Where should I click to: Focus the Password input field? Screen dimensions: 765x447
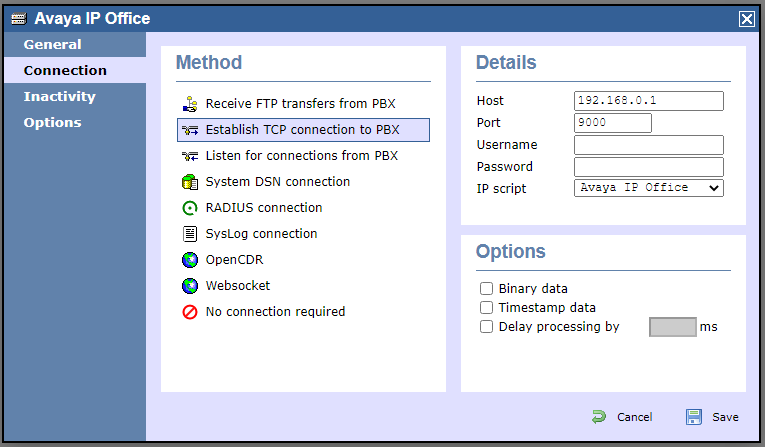coord(648,167)
